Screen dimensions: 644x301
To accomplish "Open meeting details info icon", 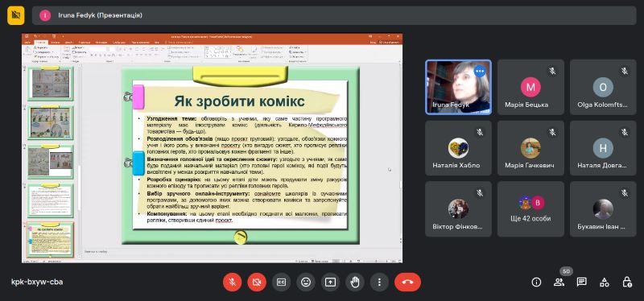I will [x=536, y=282].
